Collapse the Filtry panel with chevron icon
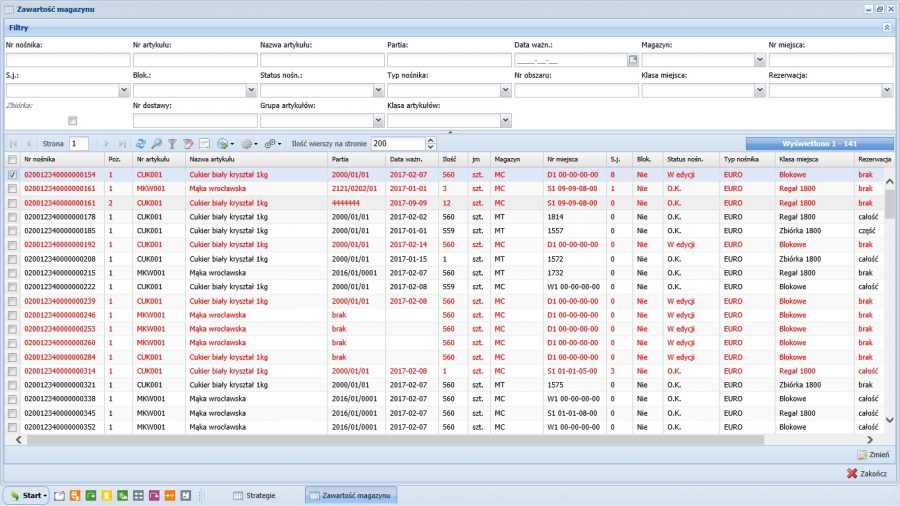This screenshot has width=900, height=506. [x=887, y=28]
